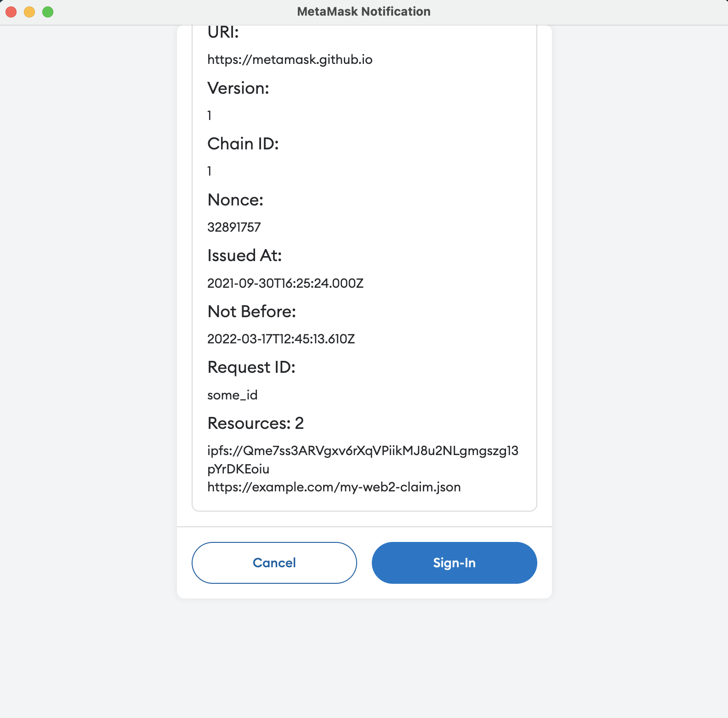Click the MetaMask Notification title bar

point(364,11)
